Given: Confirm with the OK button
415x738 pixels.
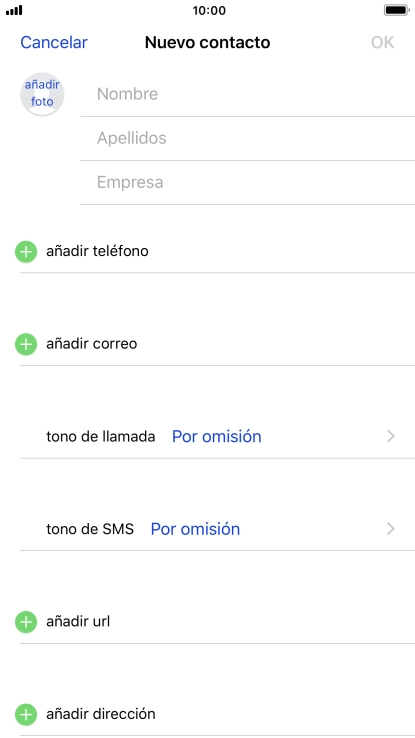Looking at the screenshot, I should 383,42.
